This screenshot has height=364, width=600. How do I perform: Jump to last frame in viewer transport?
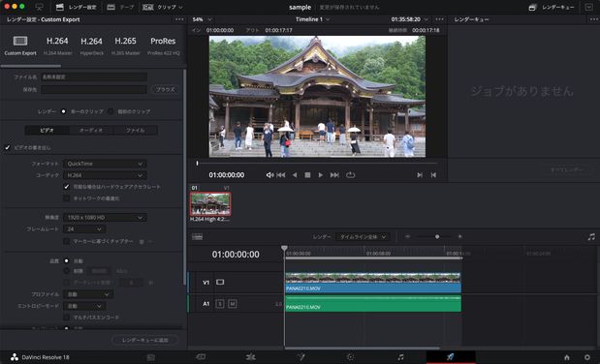[x=334, y=174]
